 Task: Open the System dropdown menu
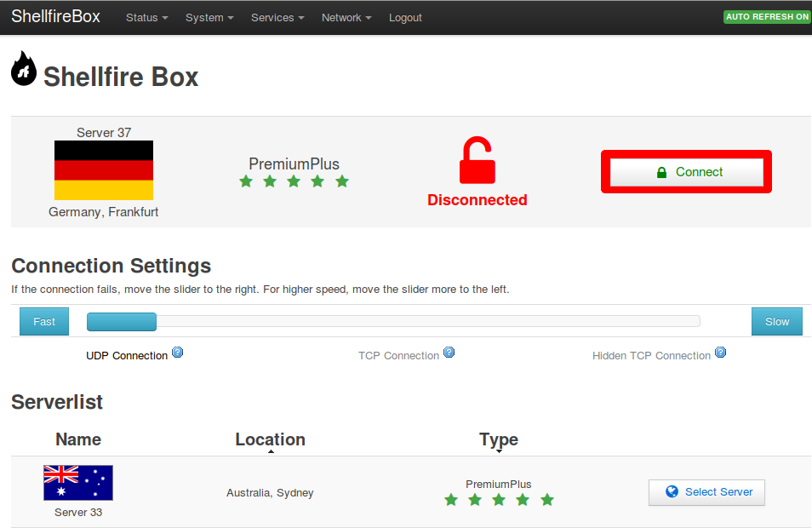pos(209,18)
